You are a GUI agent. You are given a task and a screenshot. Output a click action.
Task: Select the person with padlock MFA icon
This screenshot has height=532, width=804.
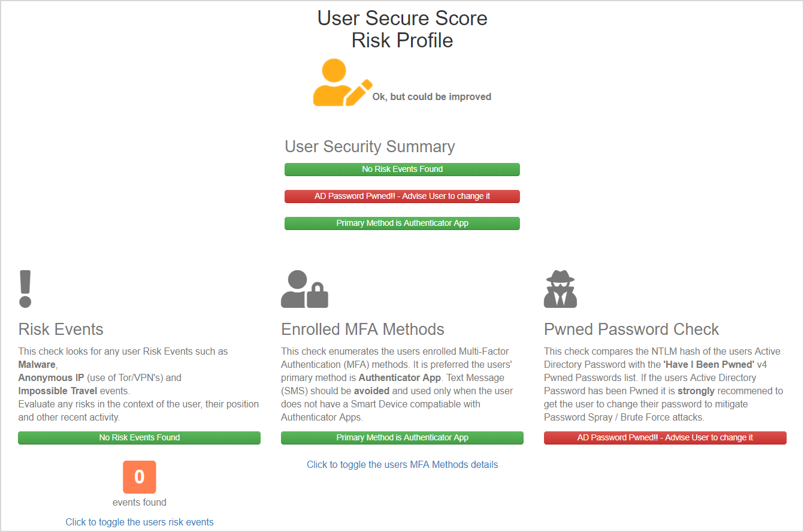(x=304, y=288)
